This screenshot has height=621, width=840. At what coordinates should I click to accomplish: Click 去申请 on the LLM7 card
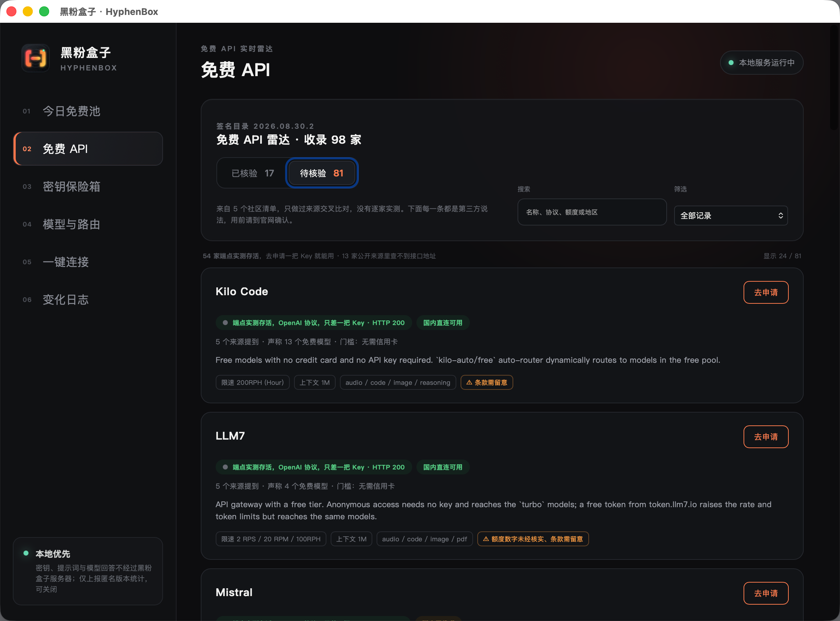(x=766, y=437)
